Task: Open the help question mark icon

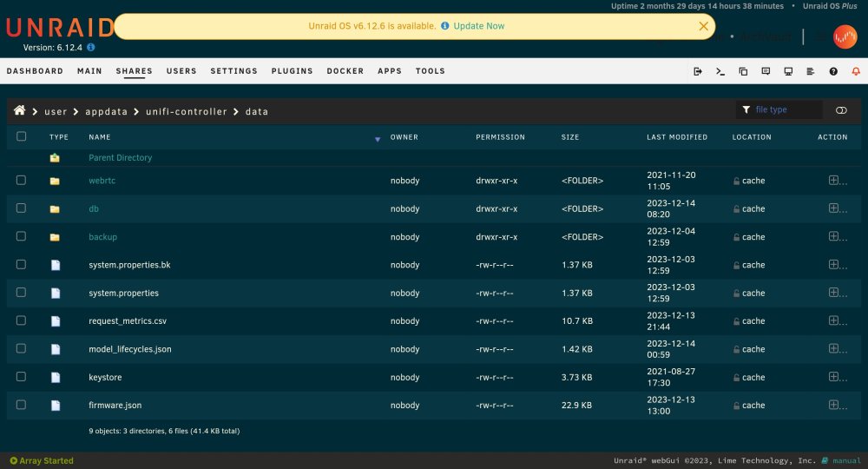Action: click(x=833, y=71)
